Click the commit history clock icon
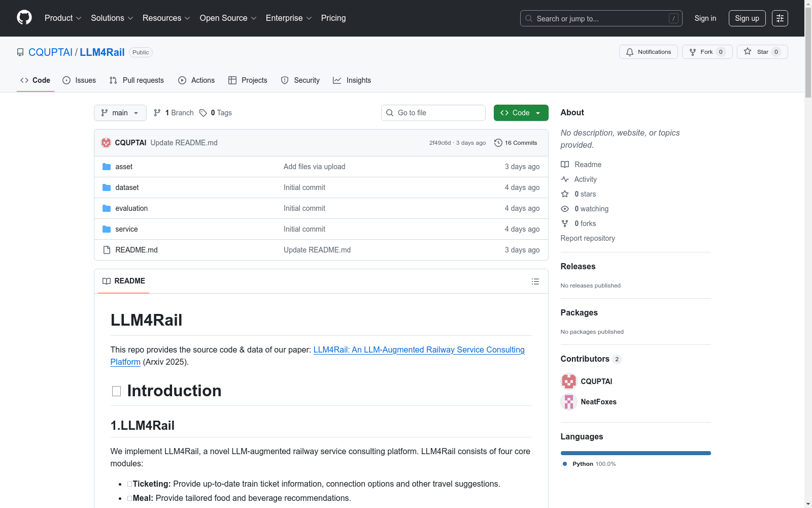This screenshot has width=812, height=508. point(498,143)
